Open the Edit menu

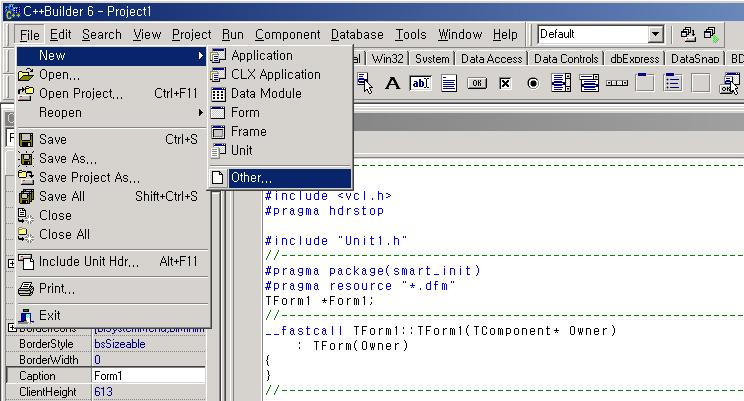(60, 35)
